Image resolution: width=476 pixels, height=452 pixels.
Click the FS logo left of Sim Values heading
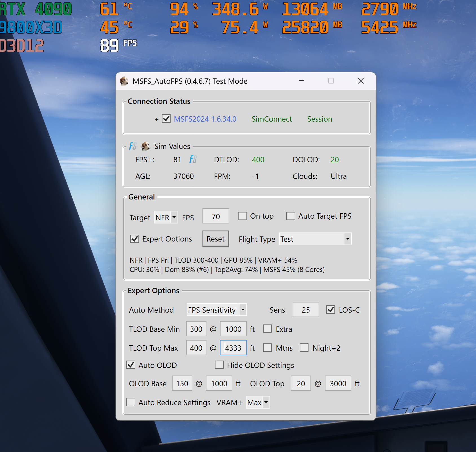[x=133, y=146]
